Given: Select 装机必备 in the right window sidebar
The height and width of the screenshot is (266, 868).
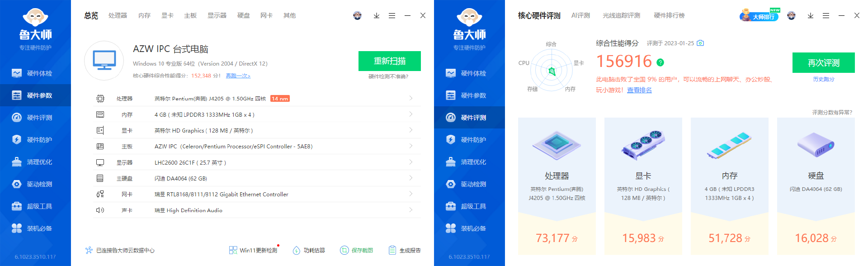Looking at the screenshot, I should pyautogui.click(x=469, y=228).
